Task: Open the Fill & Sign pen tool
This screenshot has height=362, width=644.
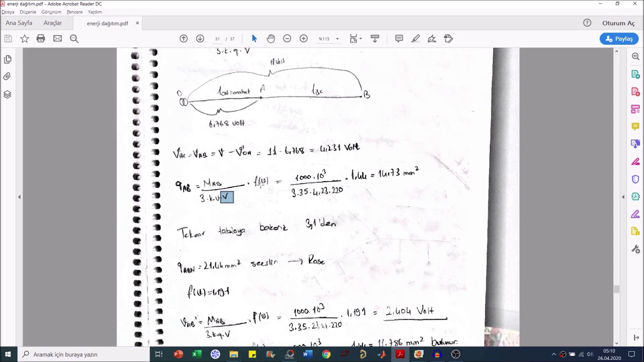Action: 432,39
